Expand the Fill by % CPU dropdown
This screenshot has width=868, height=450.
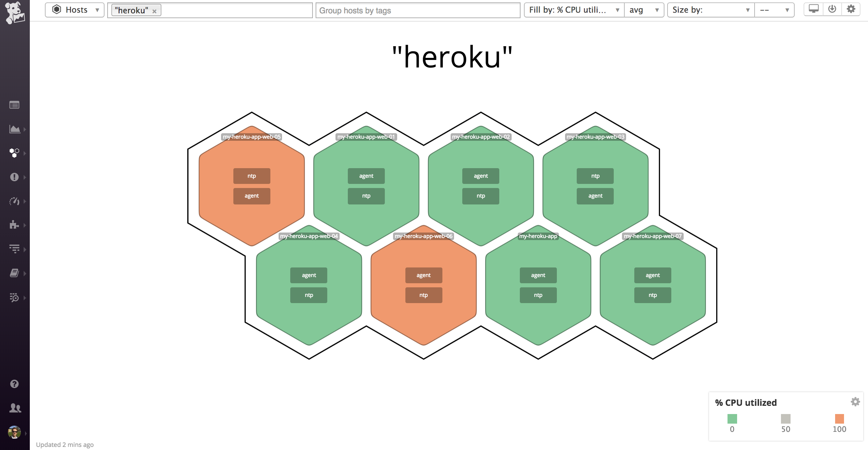tap(574, 10)
